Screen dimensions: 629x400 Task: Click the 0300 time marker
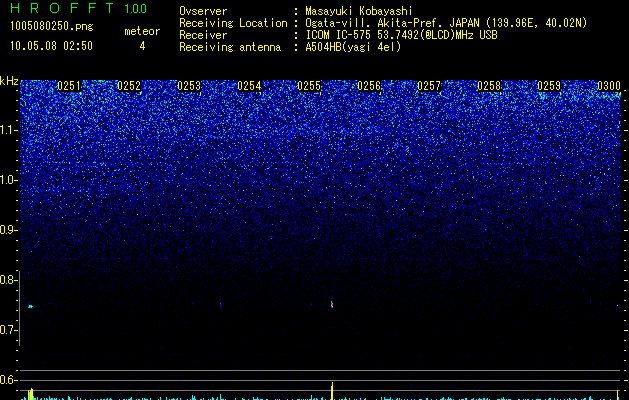[x=609, y=86]
